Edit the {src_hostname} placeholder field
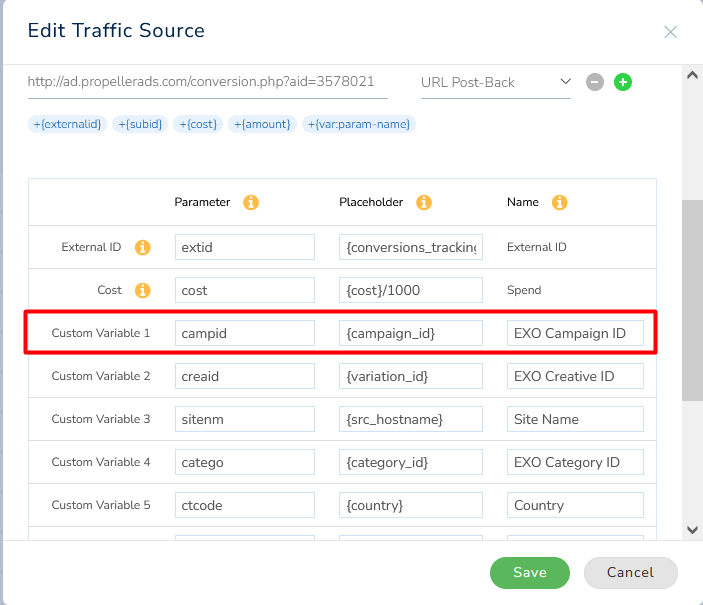 [411, 419]
